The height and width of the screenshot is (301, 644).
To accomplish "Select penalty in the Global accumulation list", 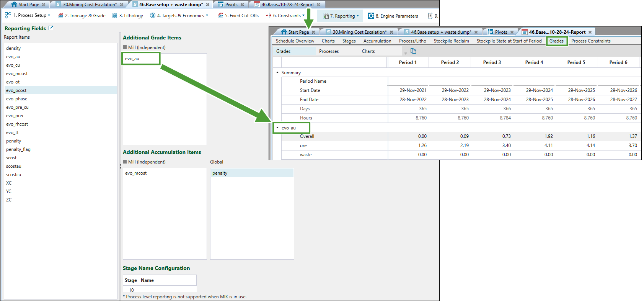I will coord(252,173).
